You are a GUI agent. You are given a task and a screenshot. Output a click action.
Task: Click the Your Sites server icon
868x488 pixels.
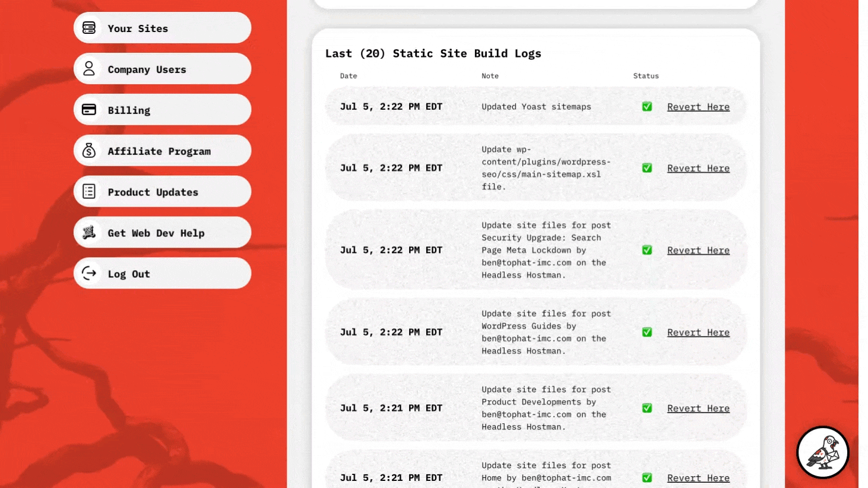tap(88, 27)
